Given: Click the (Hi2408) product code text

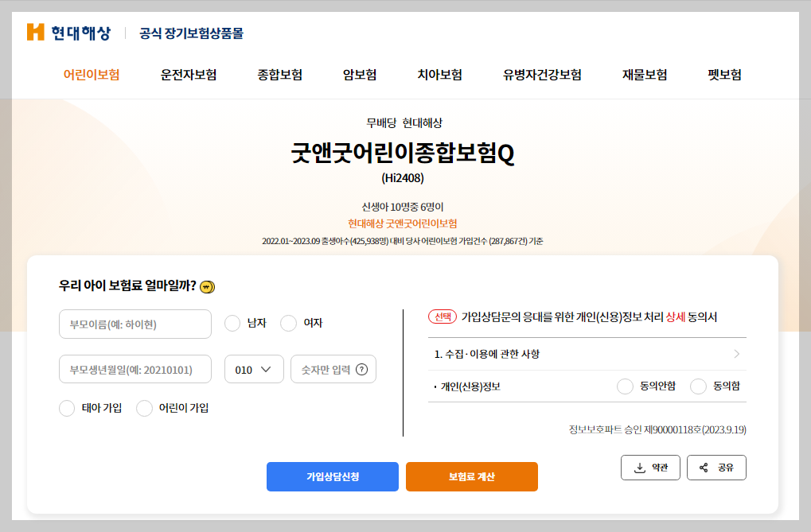Looking at the screenshot, I should coord(403,178).
